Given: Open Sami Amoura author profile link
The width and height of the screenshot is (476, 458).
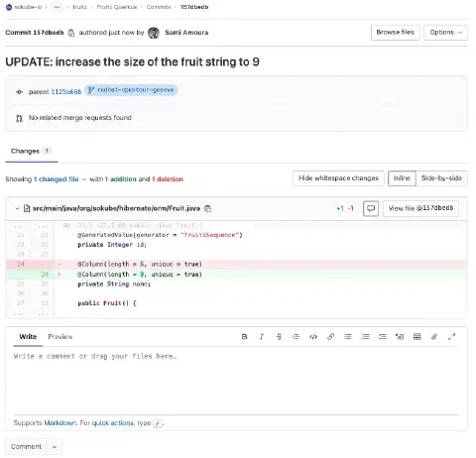Looking at the screenshot, I should click(186, 33).
